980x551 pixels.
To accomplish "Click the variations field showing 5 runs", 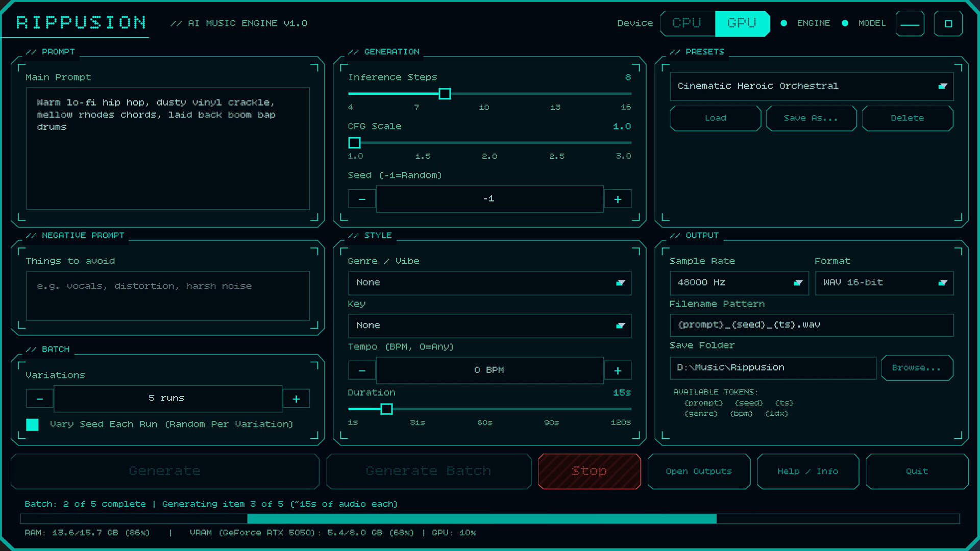I will (168, 398).
